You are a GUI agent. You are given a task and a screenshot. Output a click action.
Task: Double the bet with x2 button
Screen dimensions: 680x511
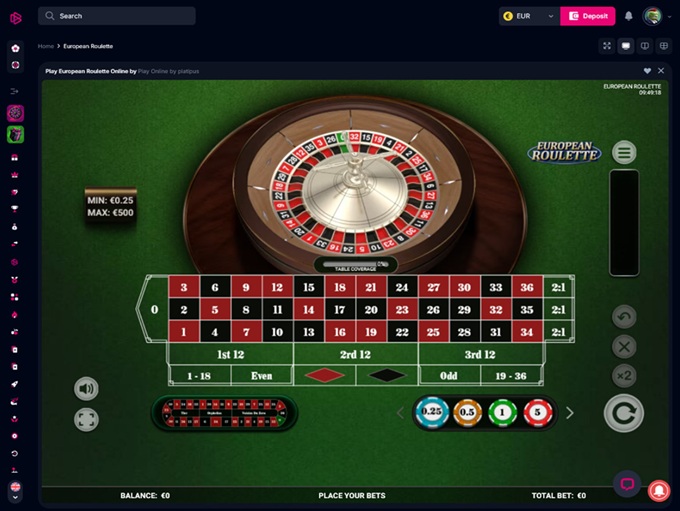pos(624,376)
